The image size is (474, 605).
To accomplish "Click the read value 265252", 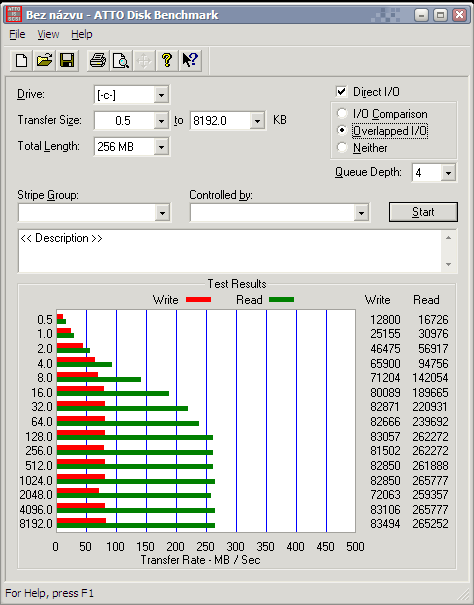I will coord(430,524).
